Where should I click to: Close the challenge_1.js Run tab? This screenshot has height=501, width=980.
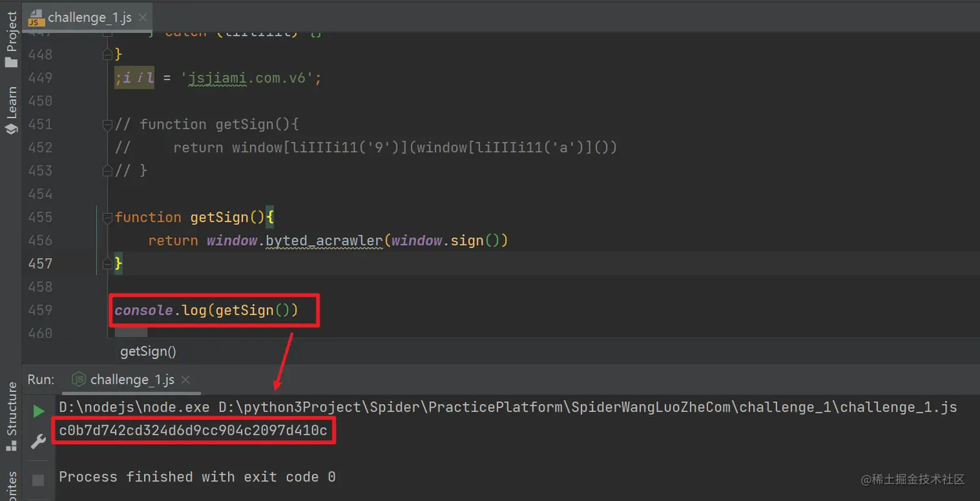click(x=185, y=380)
